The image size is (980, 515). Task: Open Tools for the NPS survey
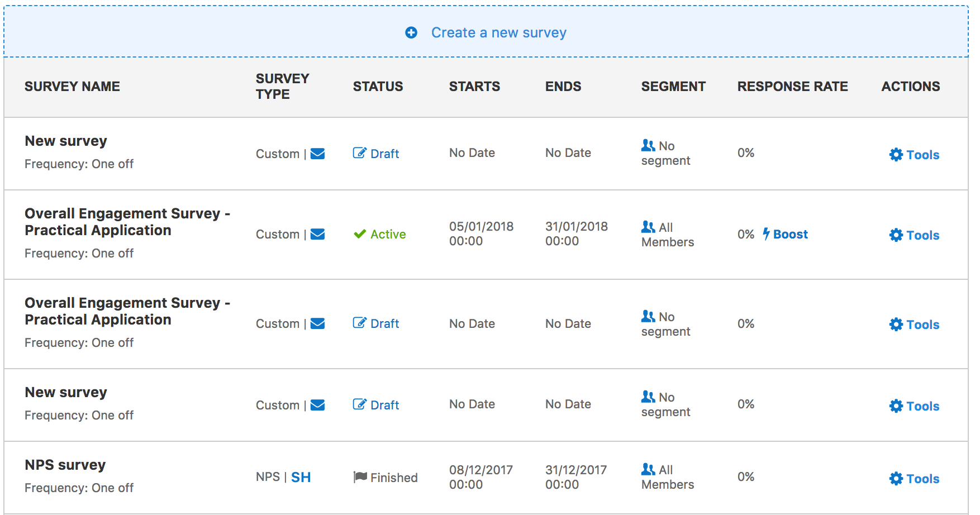click(915, 479)
